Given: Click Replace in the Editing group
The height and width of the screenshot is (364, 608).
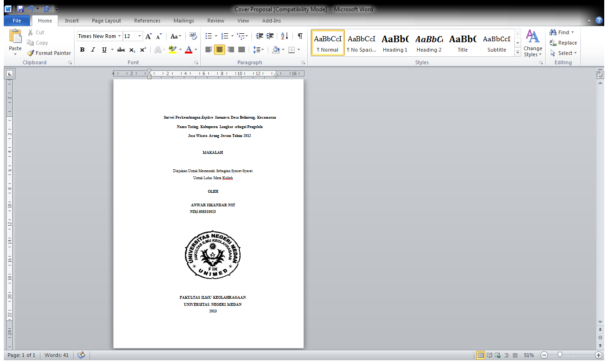Looking at the screenshot, I should tap(563, 43).
